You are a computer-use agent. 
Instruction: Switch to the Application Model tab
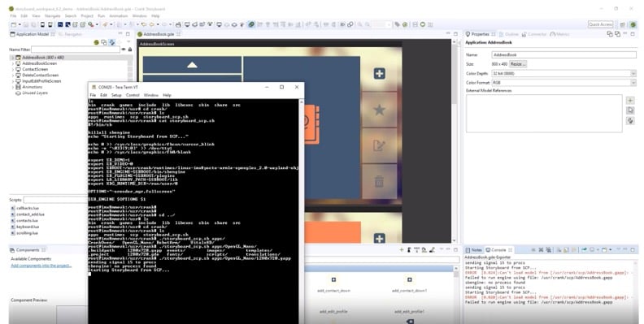pos(33,34)
